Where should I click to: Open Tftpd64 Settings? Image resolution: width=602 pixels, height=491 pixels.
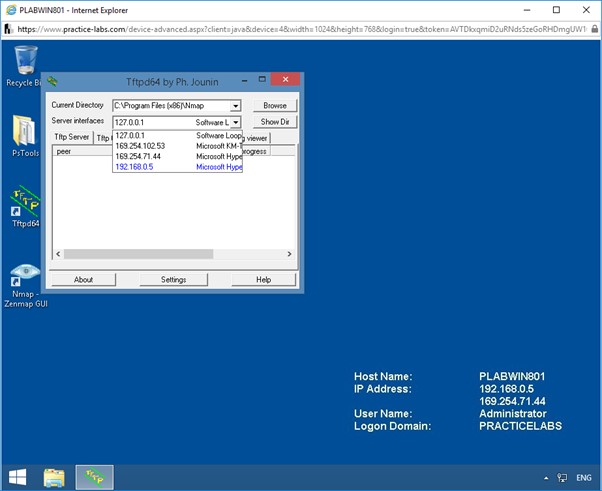(174, 279)
